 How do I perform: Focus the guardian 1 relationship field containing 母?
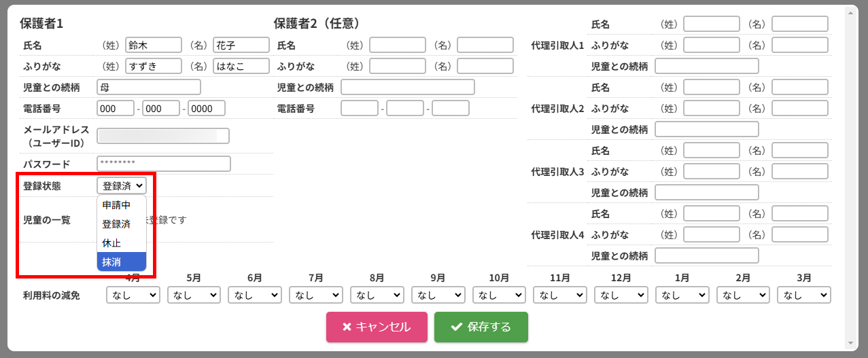[x=149, y=87]
